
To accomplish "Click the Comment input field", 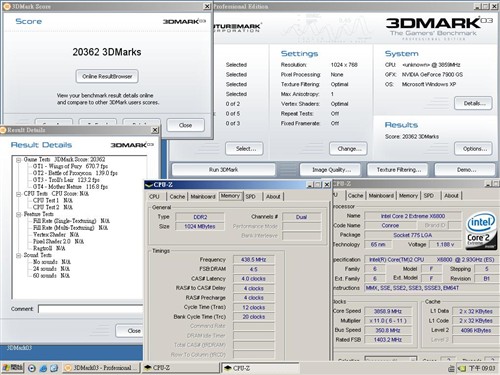I will tap(91, 309).
